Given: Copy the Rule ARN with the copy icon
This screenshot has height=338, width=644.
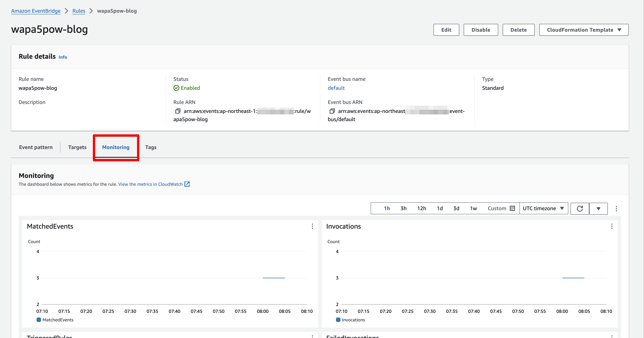Looking at the screenshot, I should pyautogui.click(x=178, y=111).
